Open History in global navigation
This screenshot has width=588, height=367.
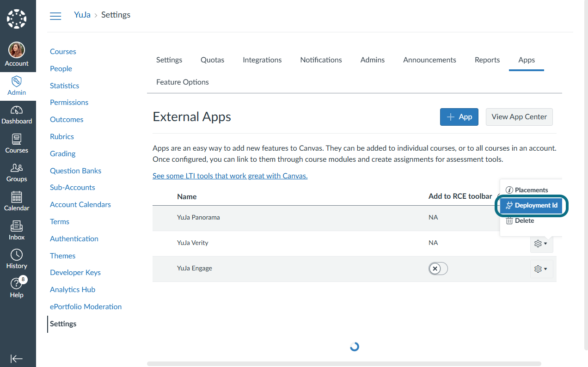tap(17, 260)
